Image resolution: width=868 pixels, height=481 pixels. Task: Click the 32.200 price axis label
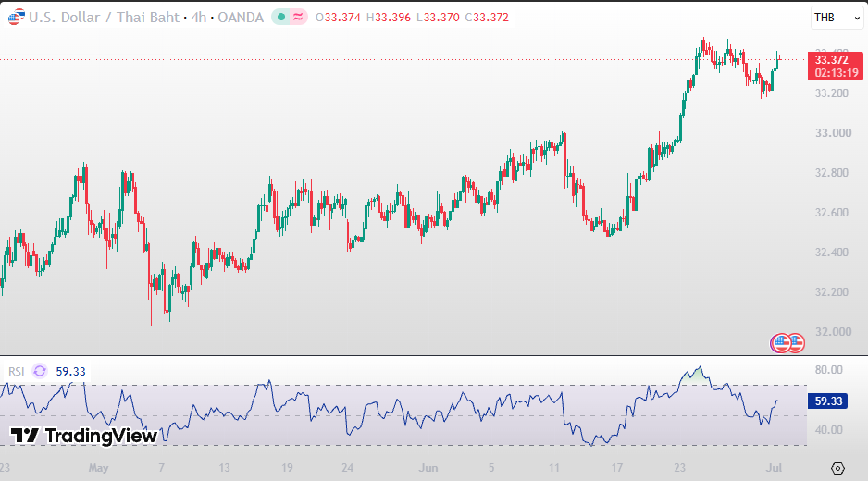pyautogui.click(x=832, y=292)
